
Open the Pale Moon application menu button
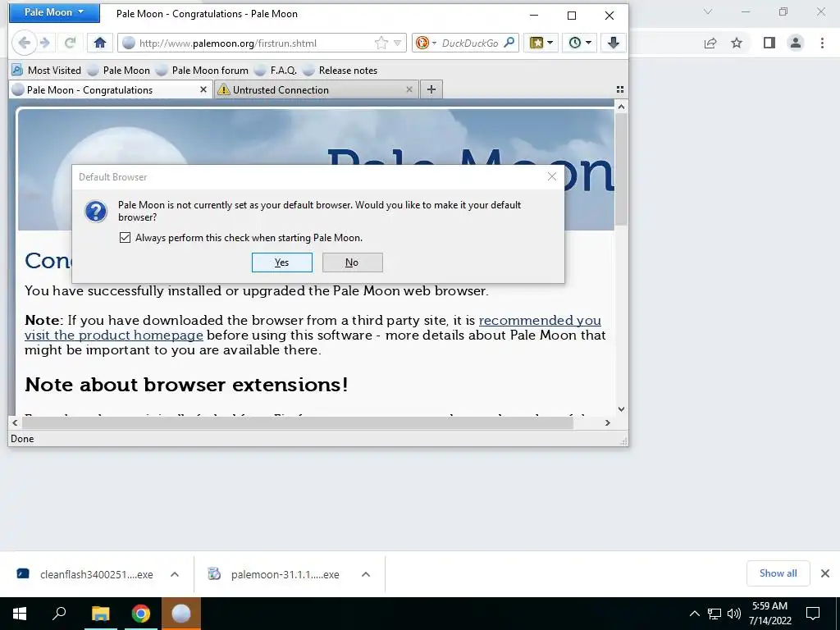pos(54,12)
